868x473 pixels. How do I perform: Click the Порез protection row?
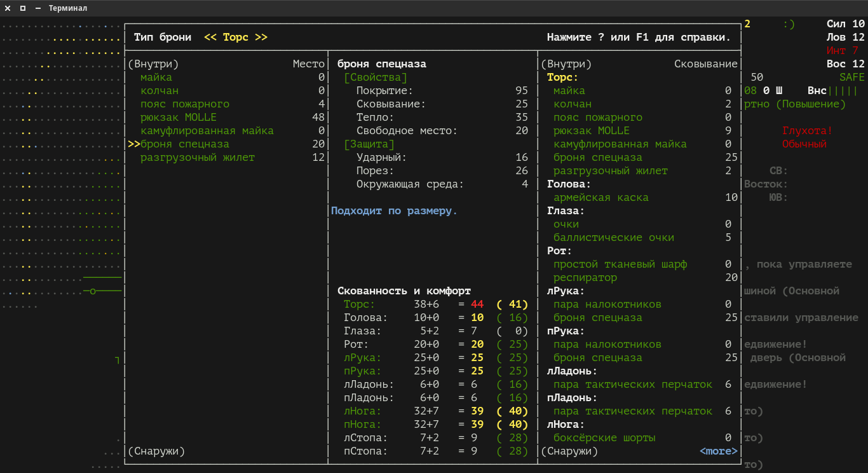pyautogui.click(x=442, y=171)
